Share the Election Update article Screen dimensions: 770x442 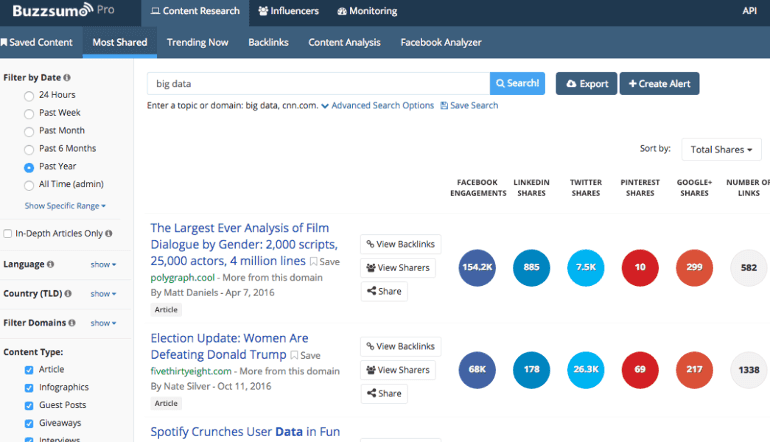[384, 393]
